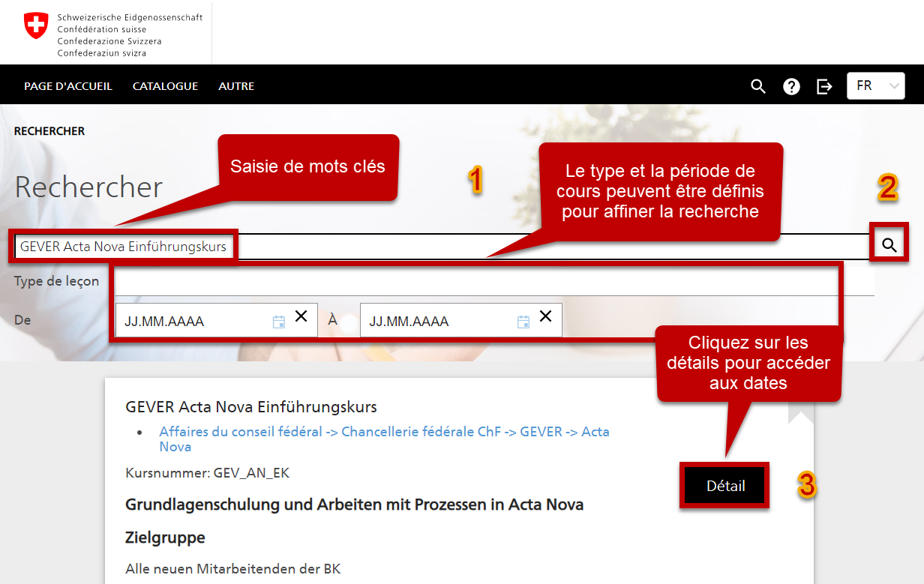Click the logout icon in header
This screenshot has height=584, width=924.
824,86
